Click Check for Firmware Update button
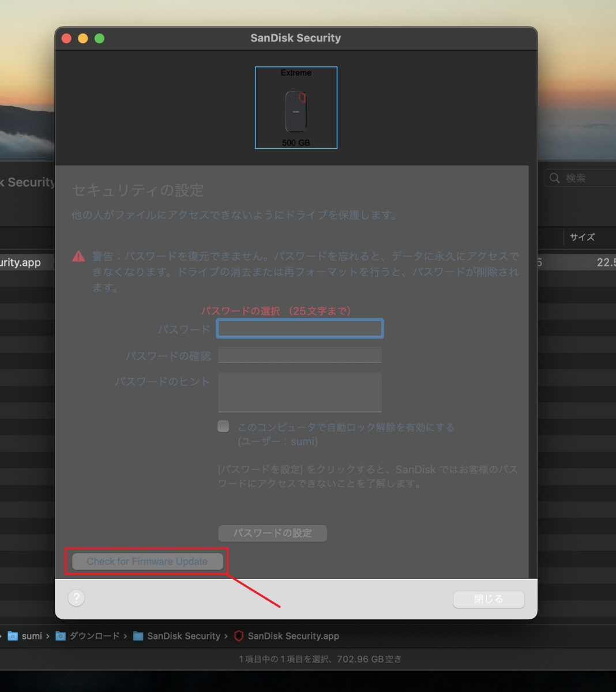616x692 pixels. (147, 561)
